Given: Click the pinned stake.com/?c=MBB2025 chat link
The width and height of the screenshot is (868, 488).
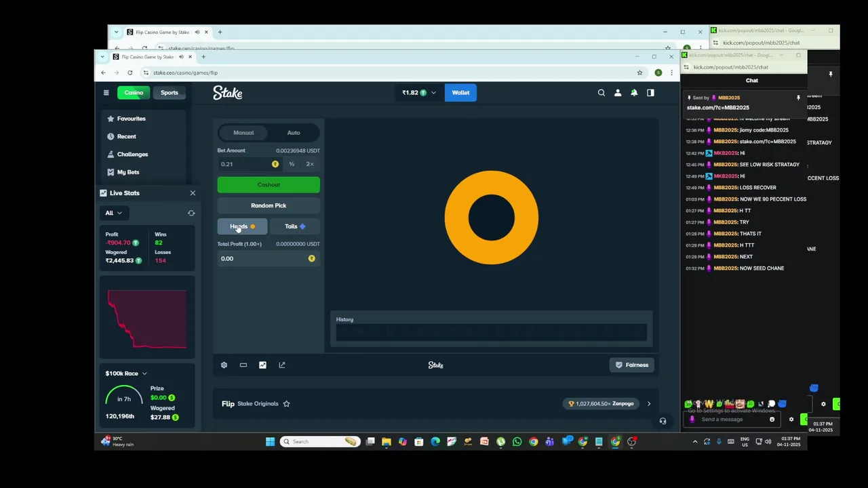Looking at the screenshot, I should pyautogui.click(x=717, y=107).
